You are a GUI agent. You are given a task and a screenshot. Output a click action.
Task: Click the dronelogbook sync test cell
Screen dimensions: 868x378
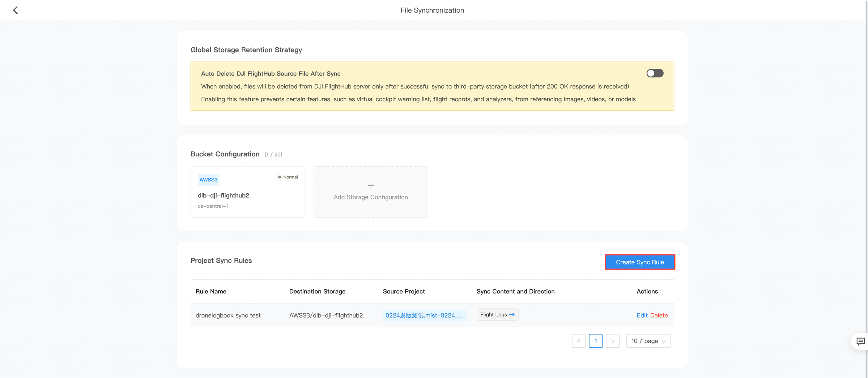click(x=228, y=315)
